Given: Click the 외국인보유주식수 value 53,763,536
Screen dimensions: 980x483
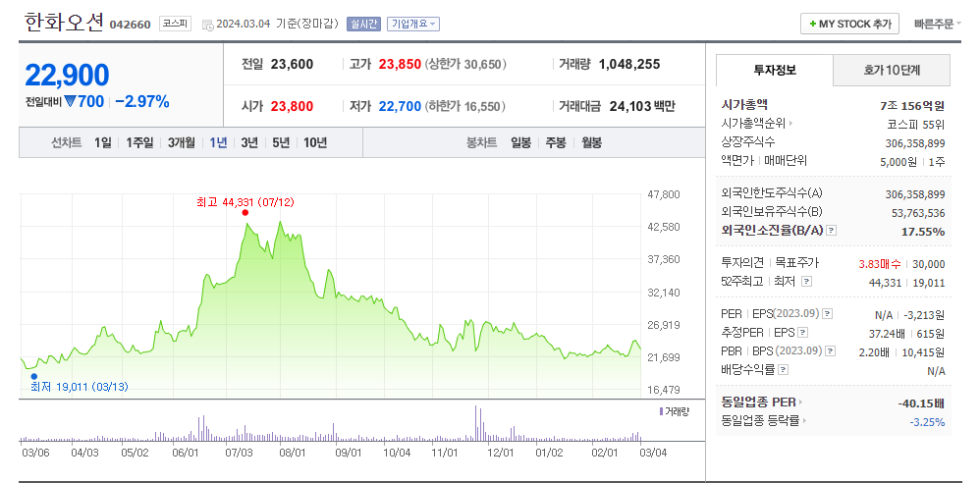Looking at the screenshot, I should tap(918, 213).
